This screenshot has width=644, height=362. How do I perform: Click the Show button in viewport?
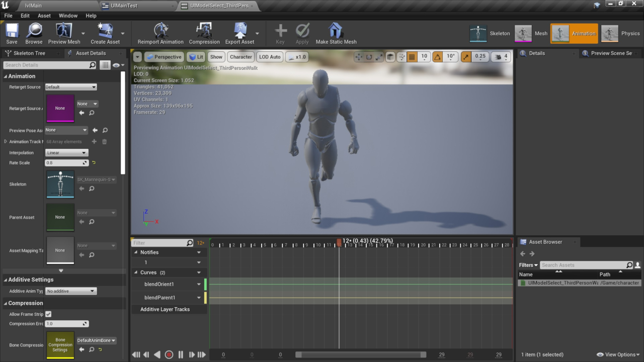(x=216, y=57)
